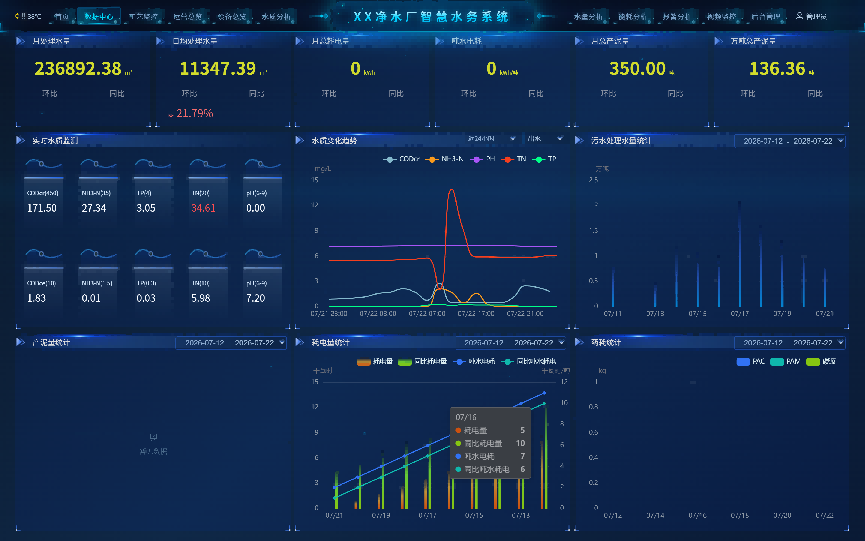Click arrow icon of the 136.36 card

point(718,41)
